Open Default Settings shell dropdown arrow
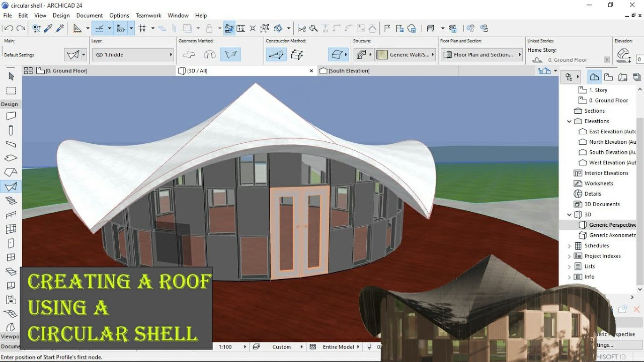The height and width of the screenshot is (362, 644). pos(84,55)
